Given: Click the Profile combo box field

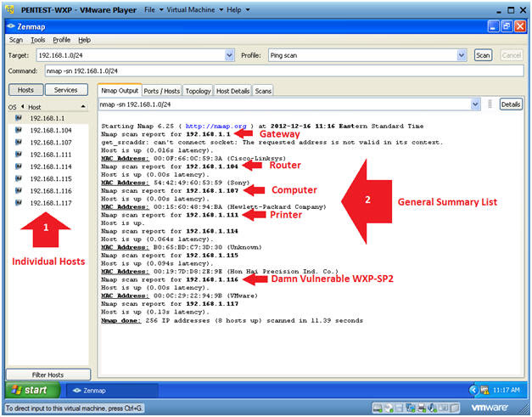Looking at the screenshot, I should (x=363, y=55).
